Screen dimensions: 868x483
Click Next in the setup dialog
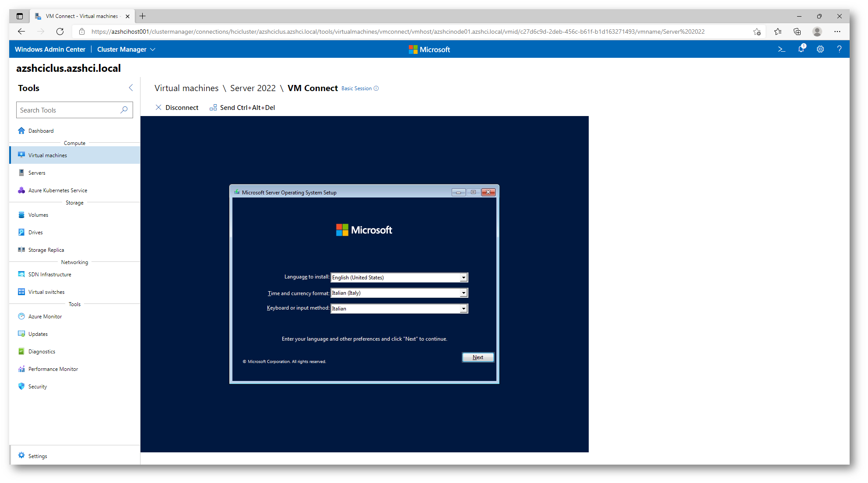coord(478,357)
